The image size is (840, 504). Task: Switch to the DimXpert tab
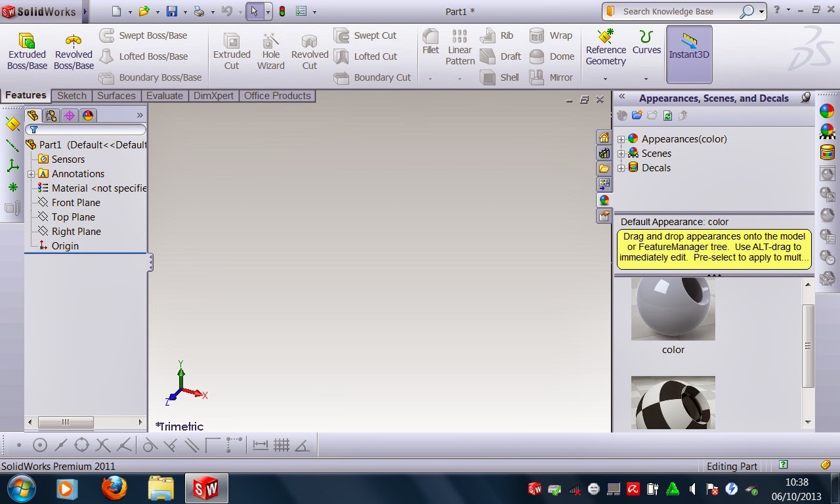[x=213, y=96]
